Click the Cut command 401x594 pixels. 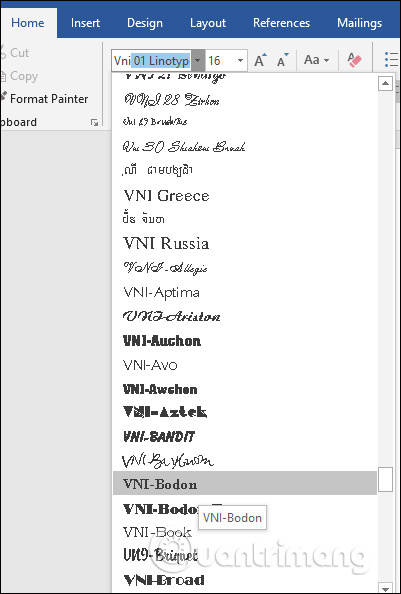coord(15,53)
